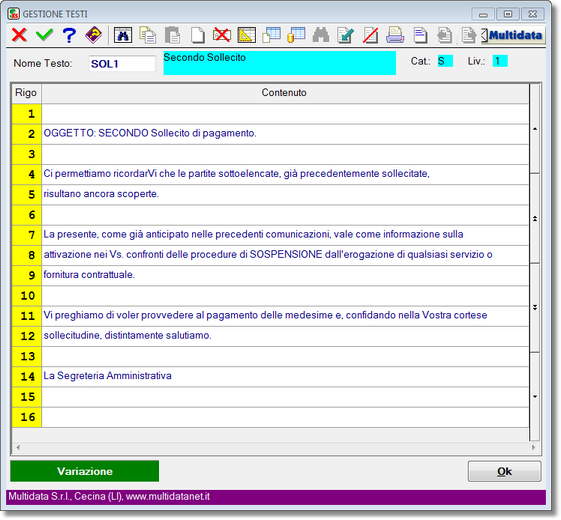Click the paste clipboard icon
The width and height of the screenshot is (561, 520).
[x=172, y=35]
